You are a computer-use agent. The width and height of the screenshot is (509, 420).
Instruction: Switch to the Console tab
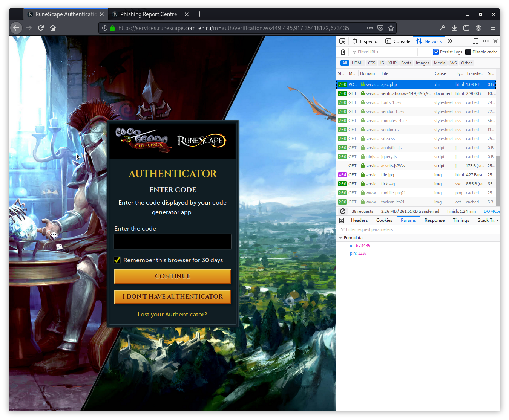398,41
